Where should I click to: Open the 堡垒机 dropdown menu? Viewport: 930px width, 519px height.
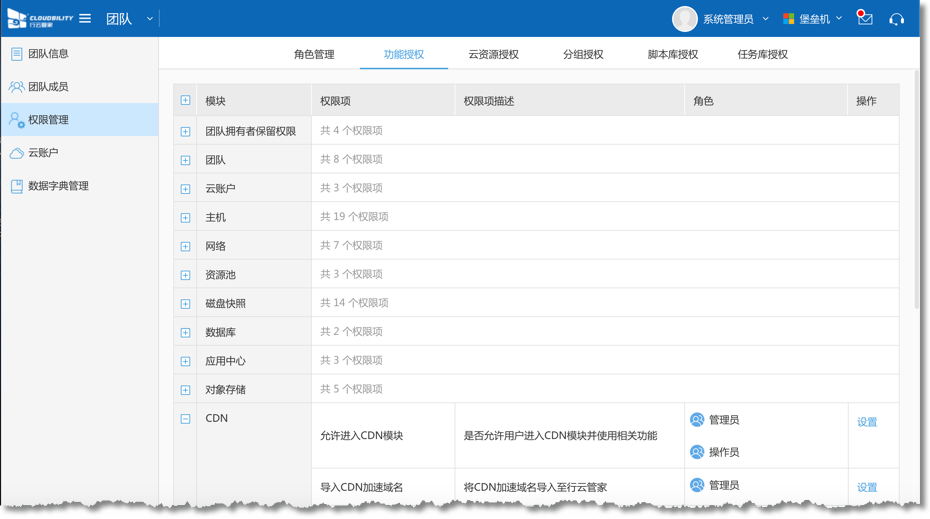coord(814,19)
